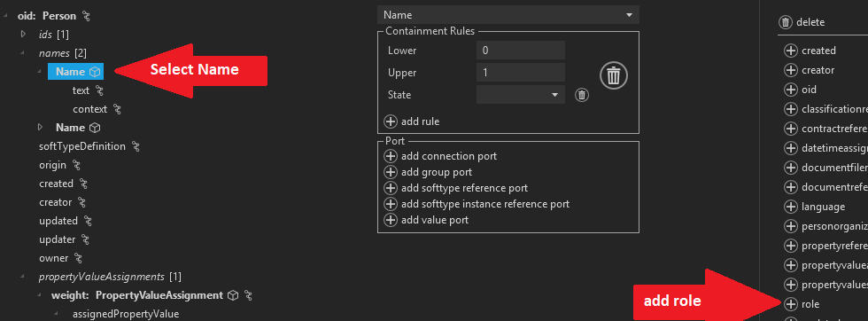
Task: Click the plus icon beside created in right list
Action: [791, 51]
